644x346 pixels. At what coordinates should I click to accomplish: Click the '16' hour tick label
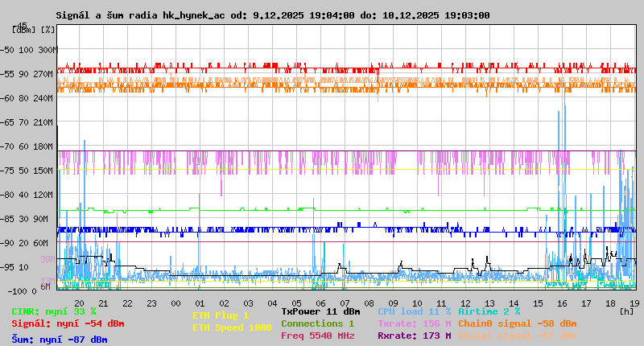[x=562, y=303]
